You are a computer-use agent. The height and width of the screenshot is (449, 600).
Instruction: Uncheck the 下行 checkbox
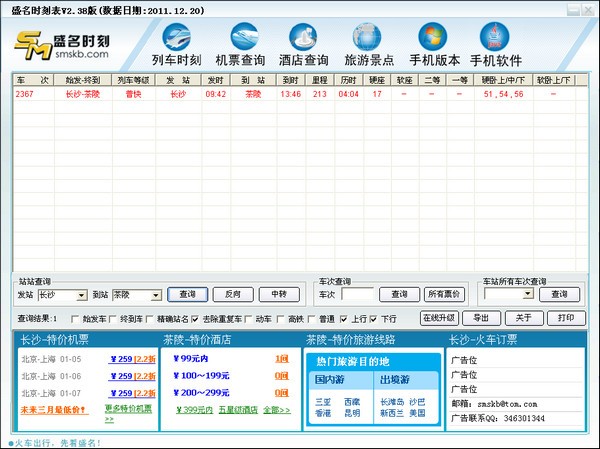[376, 318]
